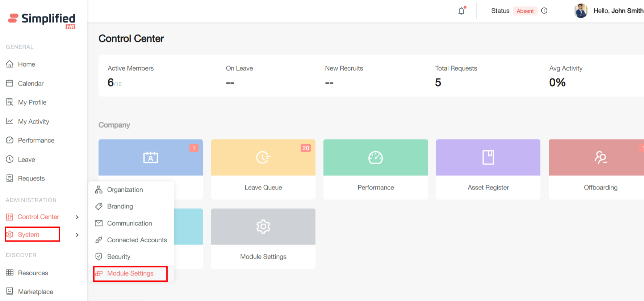Click the Total Requests stat
This screenshot has height=301, width=644.
pos(456,76)
